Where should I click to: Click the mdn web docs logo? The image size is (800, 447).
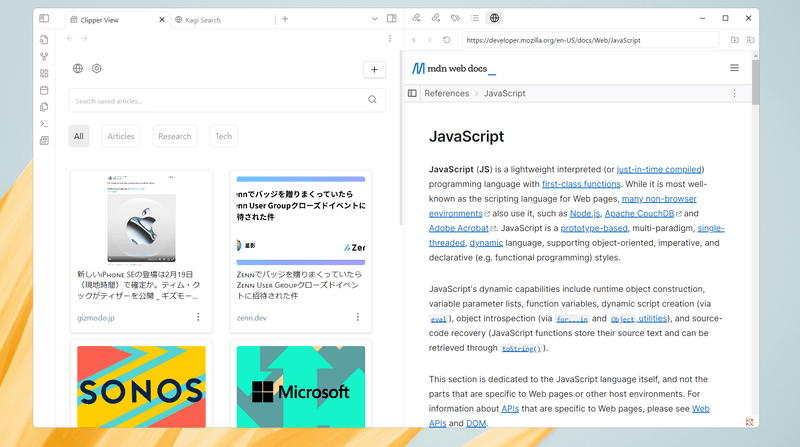(x=454, y=68)
